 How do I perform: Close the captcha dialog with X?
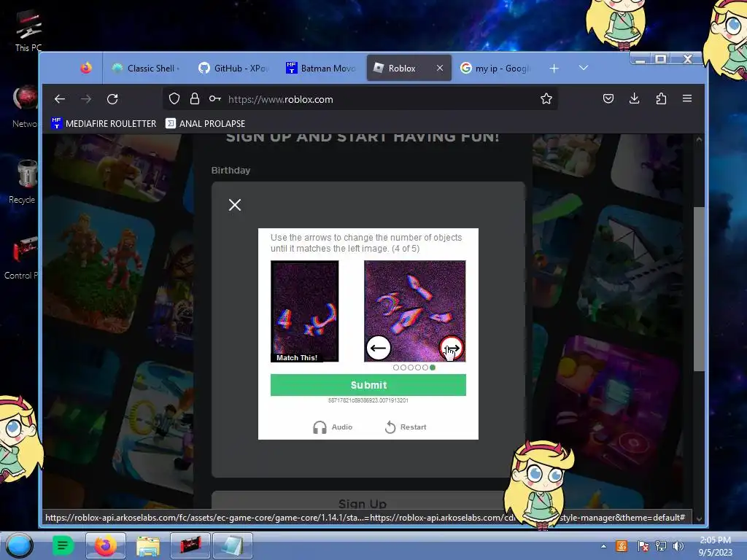[x=235, y=205]
